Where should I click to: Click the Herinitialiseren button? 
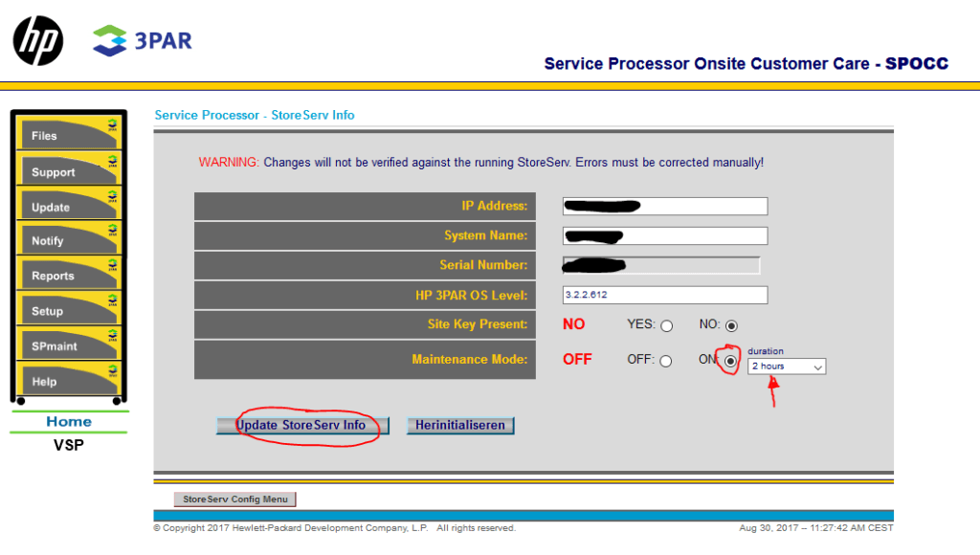[x=460, y=426]
